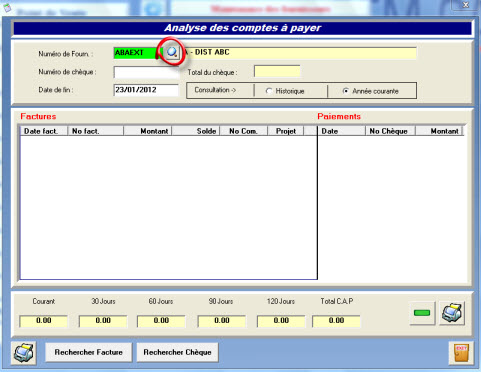
Task: Click the 30 Jours amount field
Action: tap(103, 321)
